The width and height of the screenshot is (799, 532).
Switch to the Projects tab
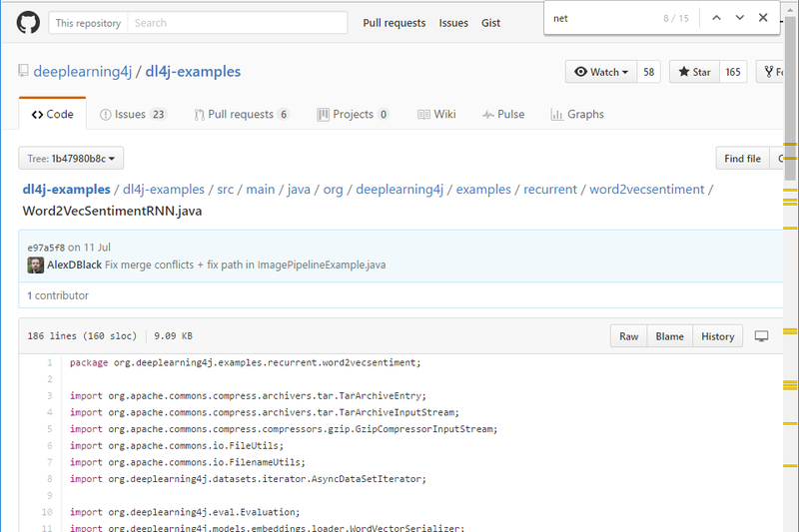click(x=354, y=114)
